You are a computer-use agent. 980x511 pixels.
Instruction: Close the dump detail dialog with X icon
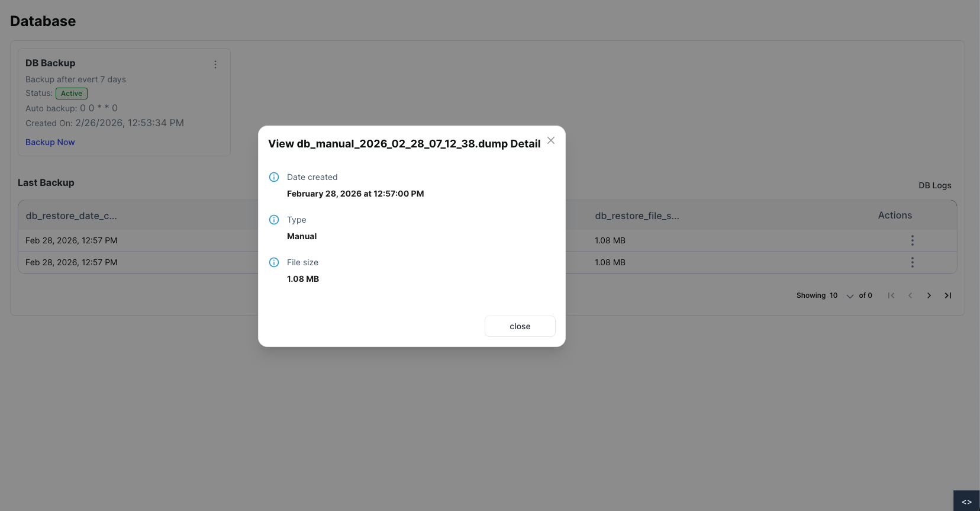[x=551, y=140]
